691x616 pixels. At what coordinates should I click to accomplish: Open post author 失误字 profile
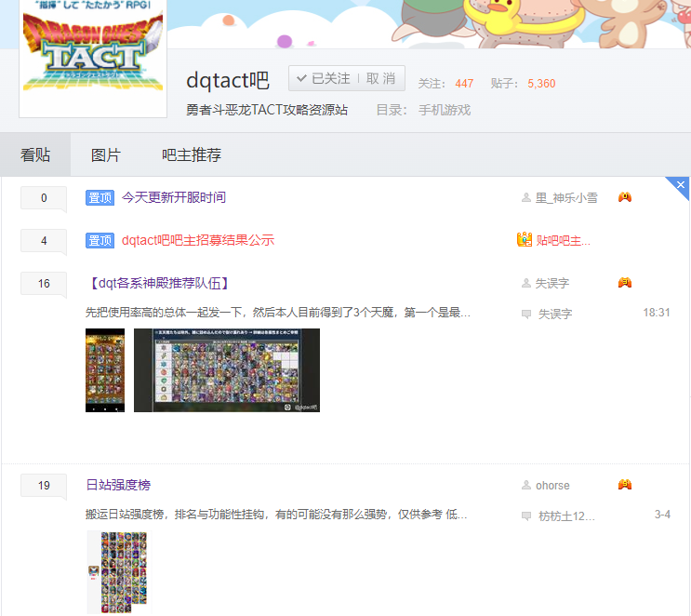551,284
